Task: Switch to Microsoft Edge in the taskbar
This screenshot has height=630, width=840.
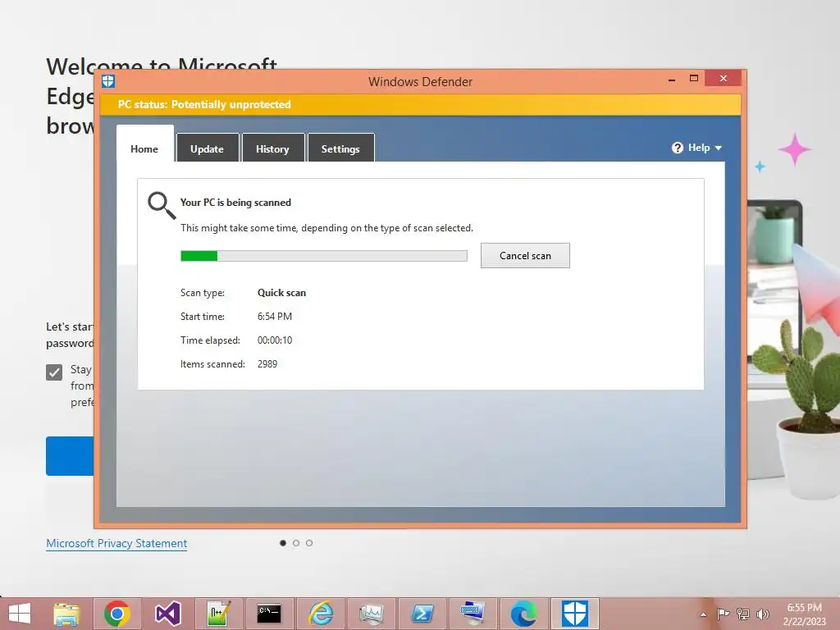Action: pos(523,614)
